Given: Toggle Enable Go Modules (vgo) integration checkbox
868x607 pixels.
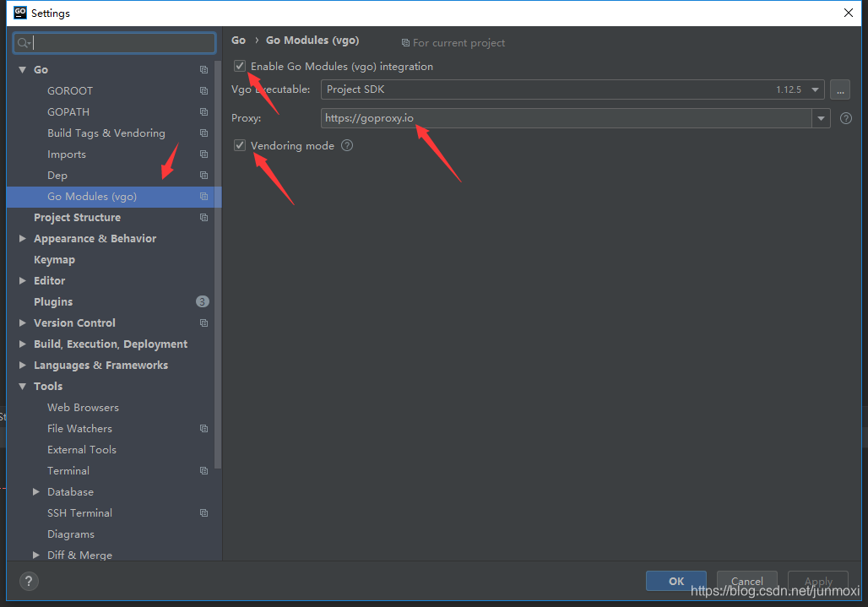Looking at the screenshot, I should click(240, 66).
